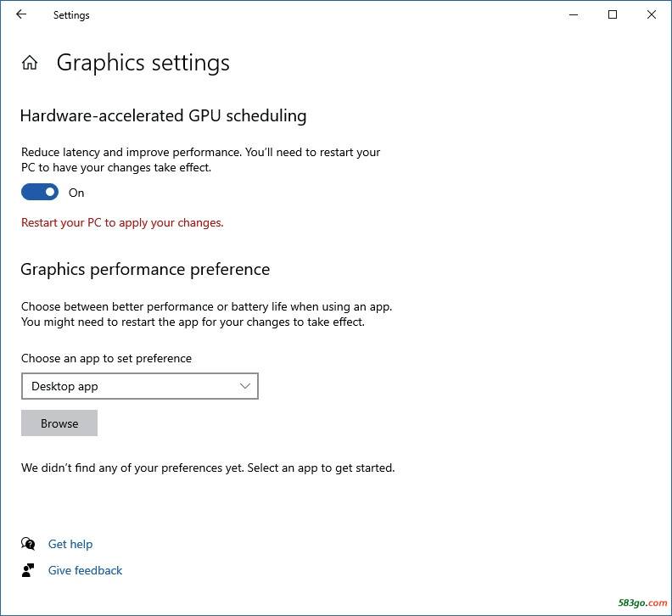Click the Graphics performance preference heading

tap(145, 270)
